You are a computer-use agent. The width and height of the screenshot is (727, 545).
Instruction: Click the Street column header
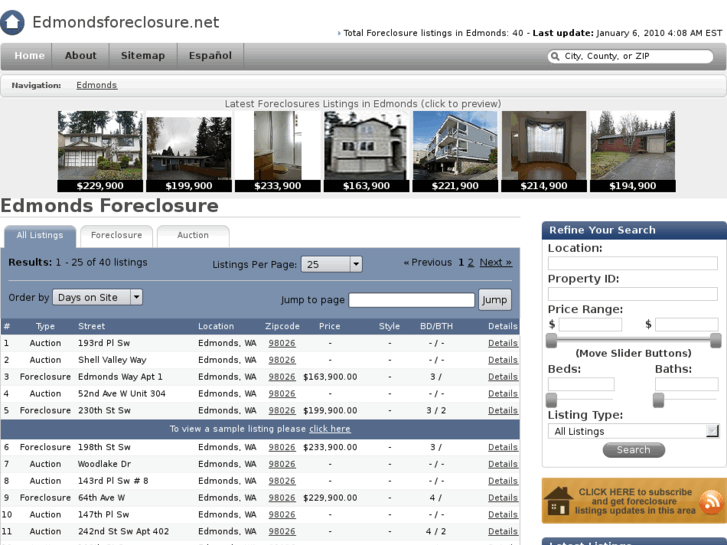91,327
